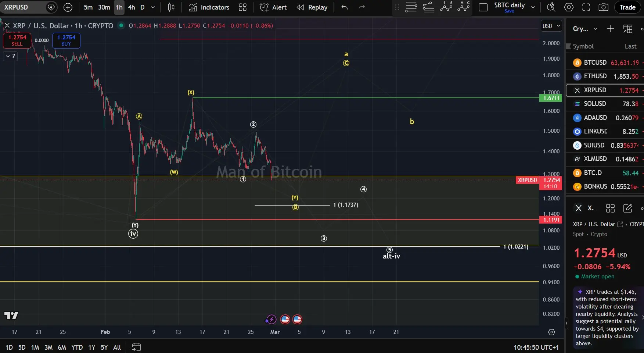The image size is (644, 353).
Task: Select the 1Y date range
Action: (92, 347)
